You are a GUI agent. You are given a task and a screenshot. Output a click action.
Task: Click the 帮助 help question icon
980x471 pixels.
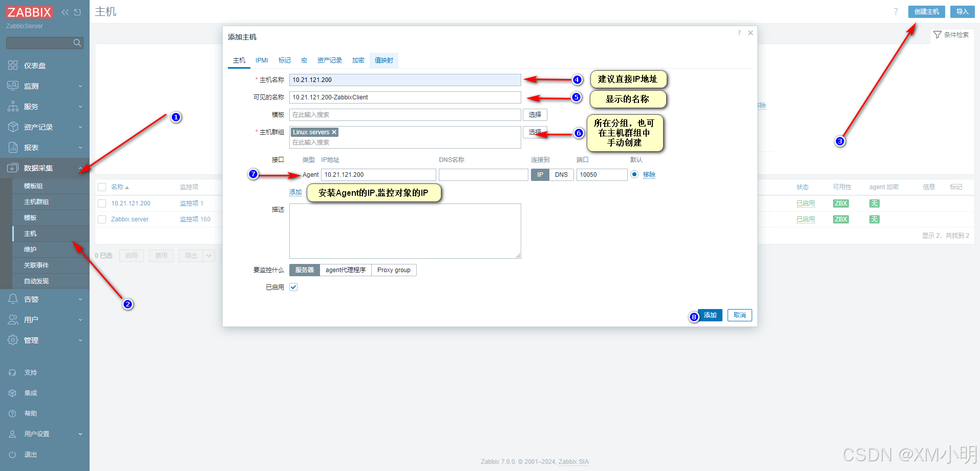(13, 414)
